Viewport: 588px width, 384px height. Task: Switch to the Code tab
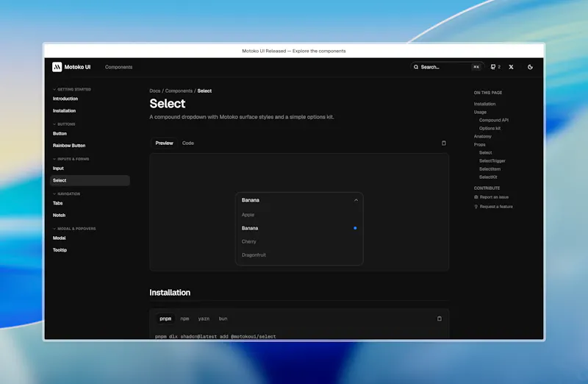pyautogui.click(x=188, y=143)
